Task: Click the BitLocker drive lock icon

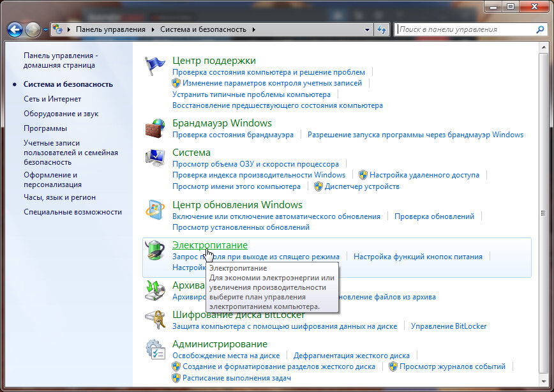Action: click(155, 320)
